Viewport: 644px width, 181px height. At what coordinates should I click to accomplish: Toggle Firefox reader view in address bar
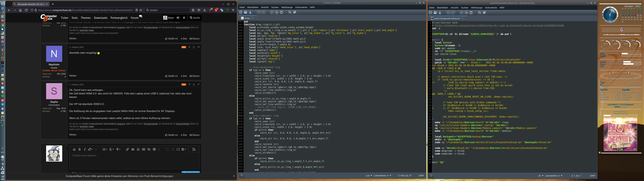[x=137, y=10]
